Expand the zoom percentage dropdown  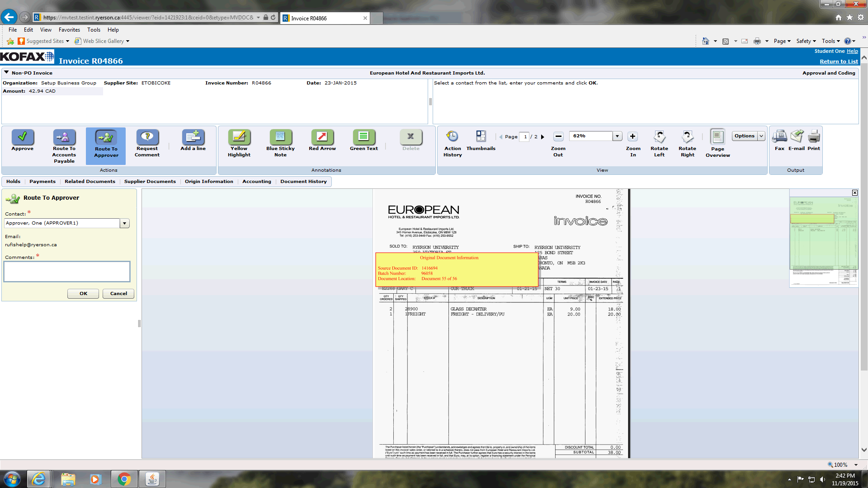point(617,136)
